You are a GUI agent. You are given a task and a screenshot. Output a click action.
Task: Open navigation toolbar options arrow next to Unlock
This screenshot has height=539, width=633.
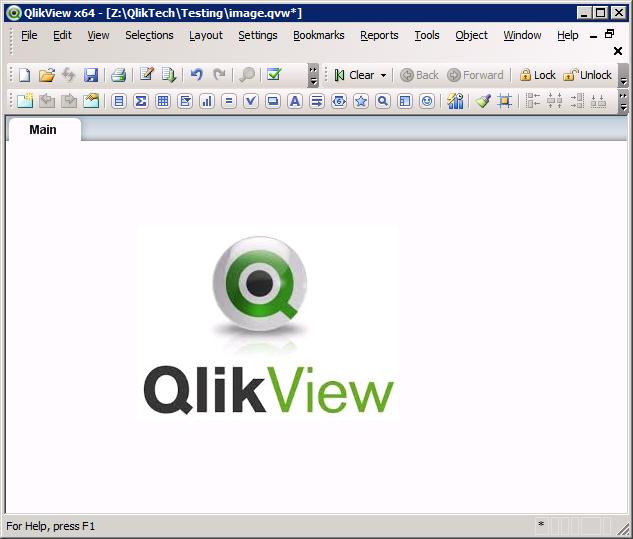(x=624, y=76)
